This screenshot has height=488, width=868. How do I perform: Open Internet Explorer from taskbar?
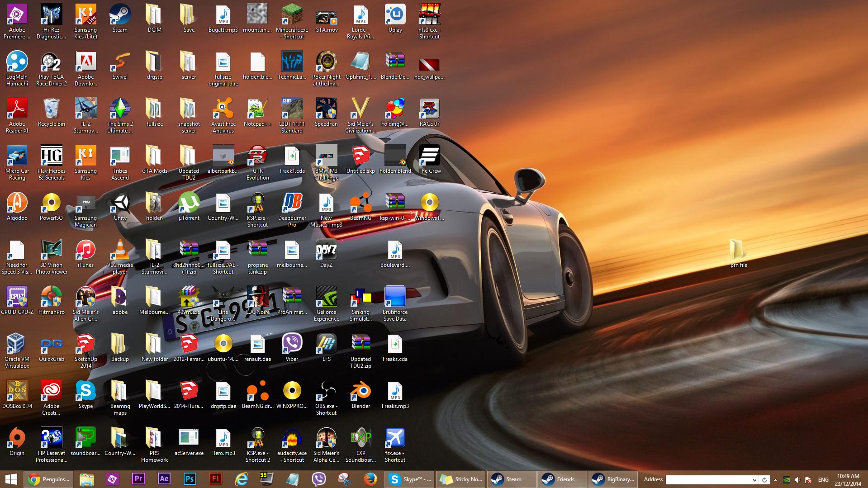[241, 479]
